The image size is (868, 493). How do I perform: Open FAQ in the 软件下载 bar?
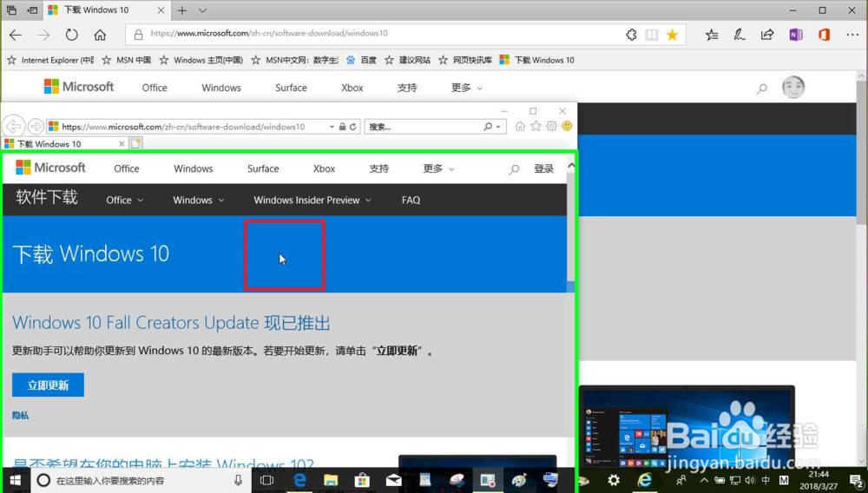(411, 200)
